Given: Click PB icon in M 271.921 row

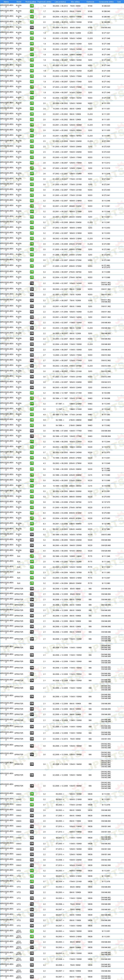Looking at the screenshot, I should [32, 33].
